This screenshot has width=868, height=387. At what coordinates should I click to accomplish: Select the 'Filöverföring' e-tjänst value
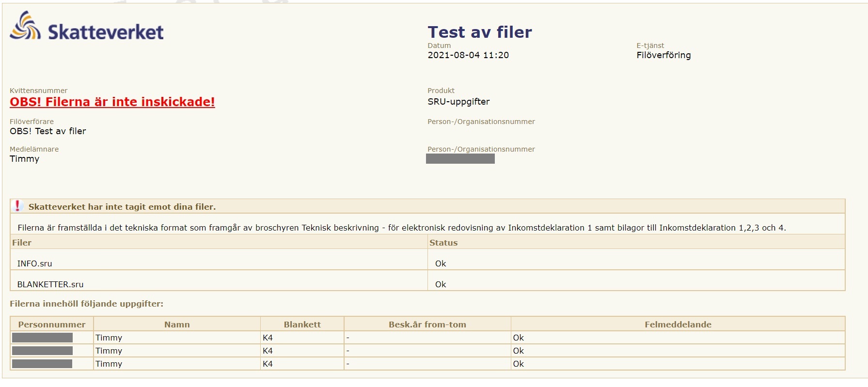tap(663, 55)
